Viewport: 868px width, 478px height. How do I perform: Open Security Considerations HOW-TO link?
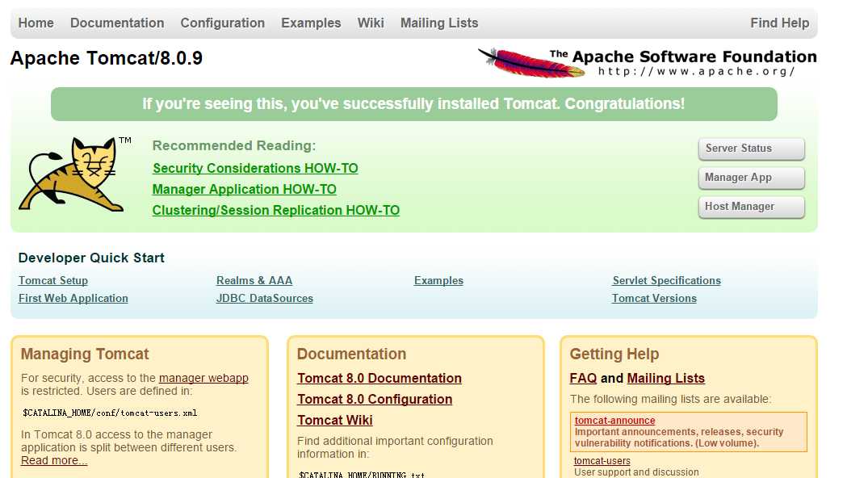pyautogui.click(x=255, y=169)
